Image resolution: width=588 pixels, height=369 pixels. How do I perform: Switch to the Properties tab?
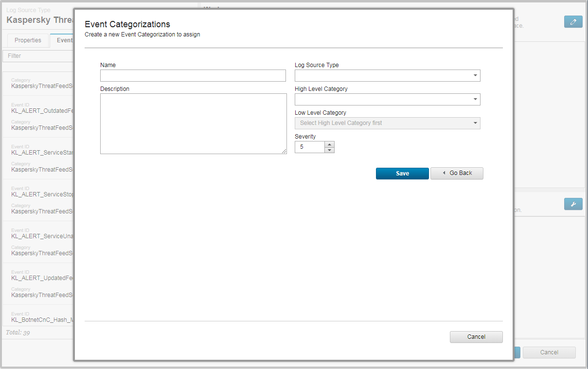point(28,40)
